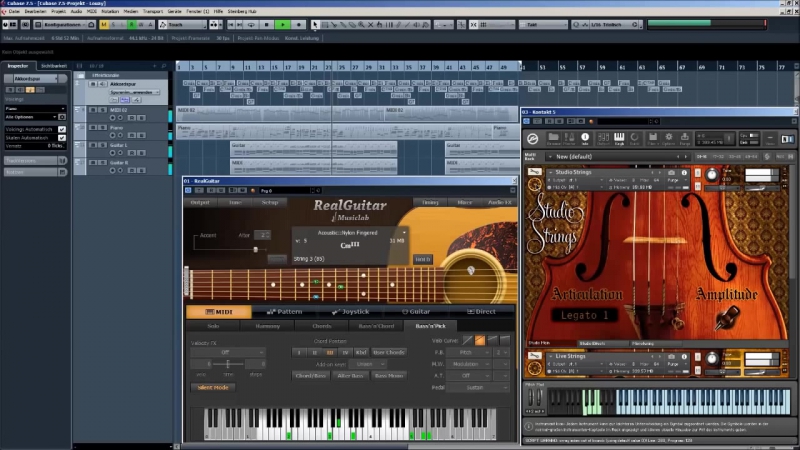
Task: Toggle Kontakt Keyboard icon
Action: 619,138
